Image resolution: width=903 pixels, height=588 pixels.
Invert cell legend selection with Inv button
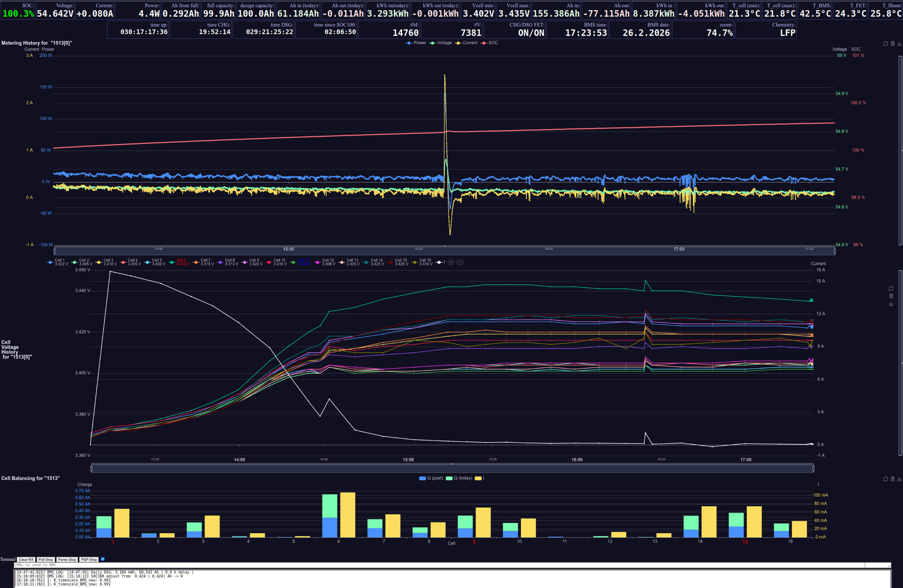point(460,262)
